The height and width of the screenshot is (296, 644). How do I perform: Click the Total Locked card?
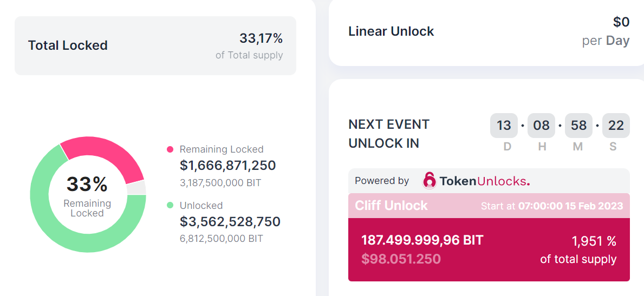click(155, 45)
